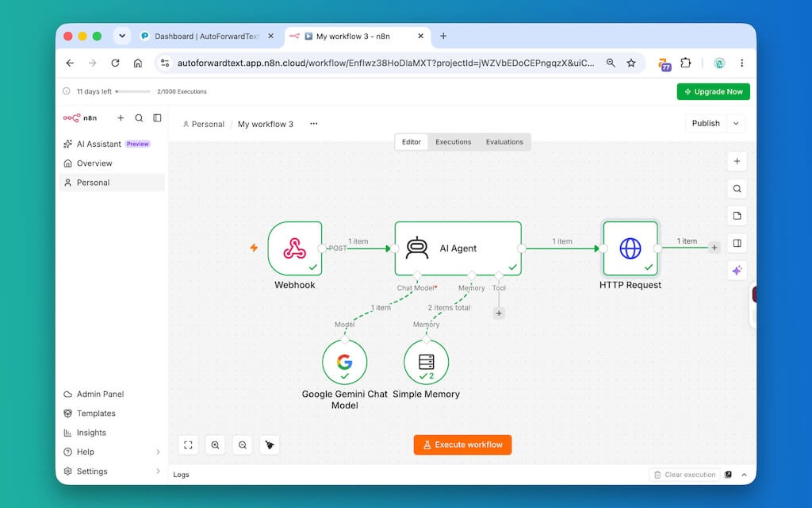Click Personal breadcrumb link
This screenshot has width=812, height=508.
pyautogui.click(x=204, y=124)
